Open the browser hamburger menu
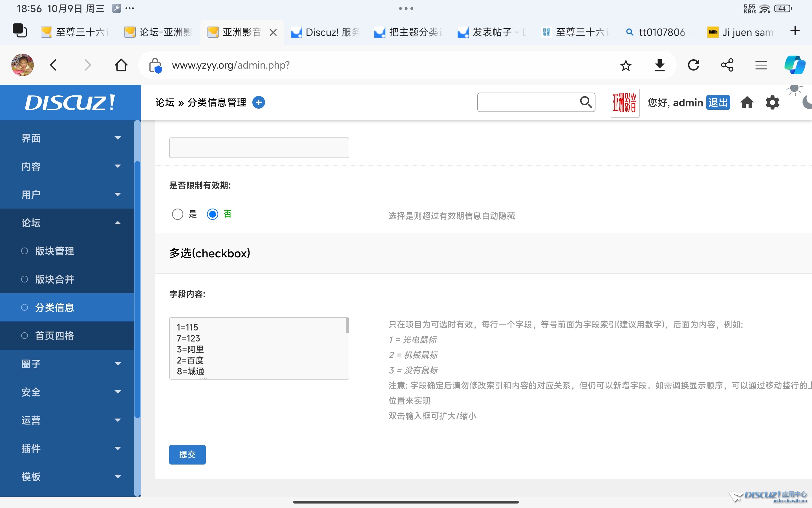 (x=761, y=65)
